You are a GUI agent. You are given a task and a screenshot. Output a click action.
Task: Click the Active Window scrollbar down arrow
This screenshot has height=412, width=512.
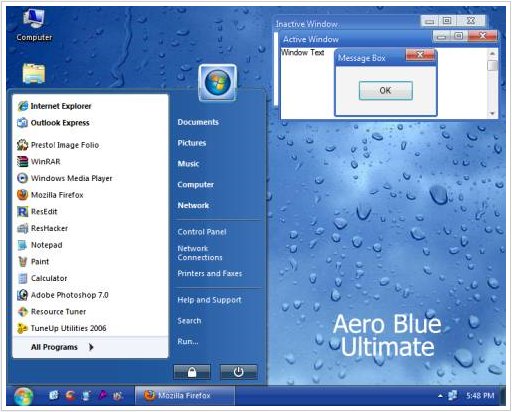tap(492, 113)
